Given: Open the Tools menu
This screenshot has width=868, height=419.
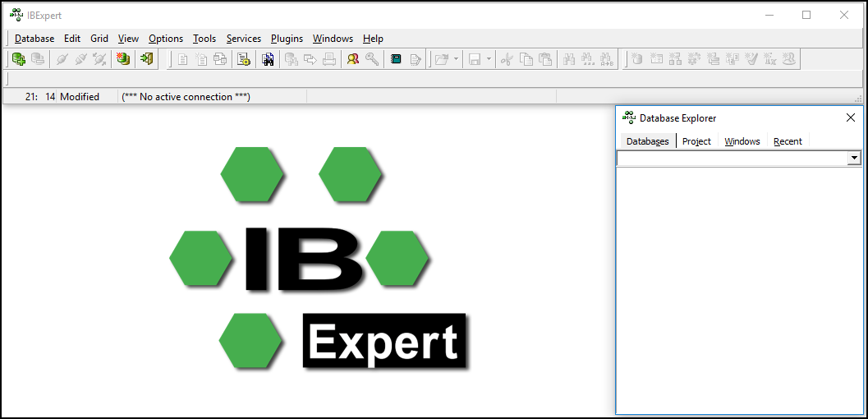Looking at the screenshot, I should (204, 39).
